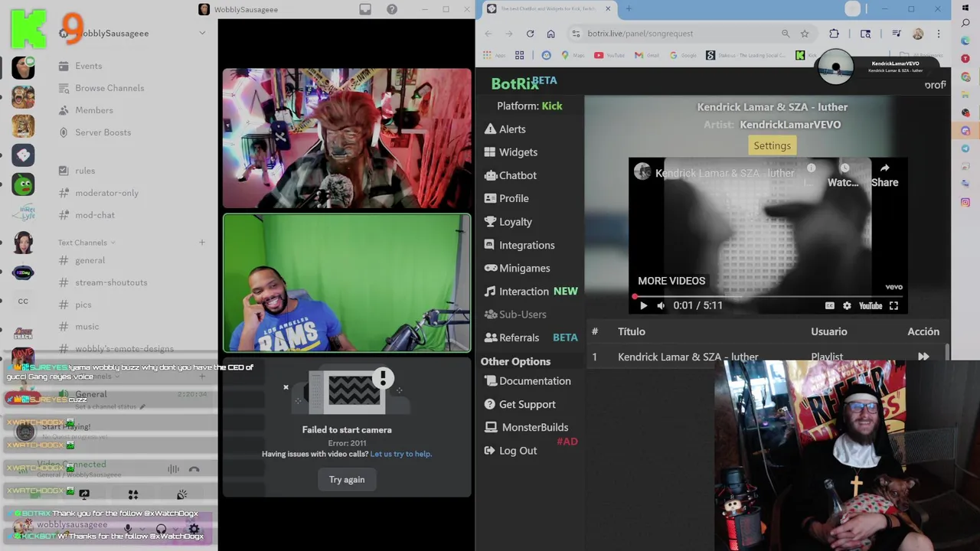Viewport: 980px width, 551px height.
Task: Open the browser Extensions puzzle icon
Action: pyautogui.click(x=835, y=34)
